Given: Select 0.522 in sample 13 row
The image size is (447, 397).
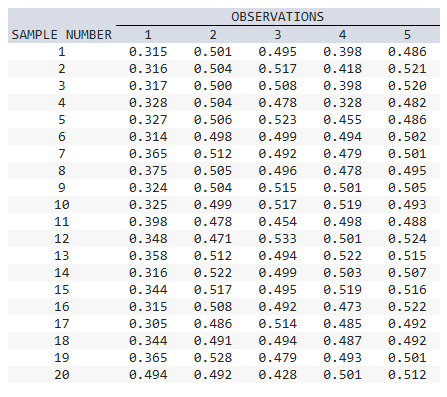Looking at the screenshot, I should coord(342,256).
